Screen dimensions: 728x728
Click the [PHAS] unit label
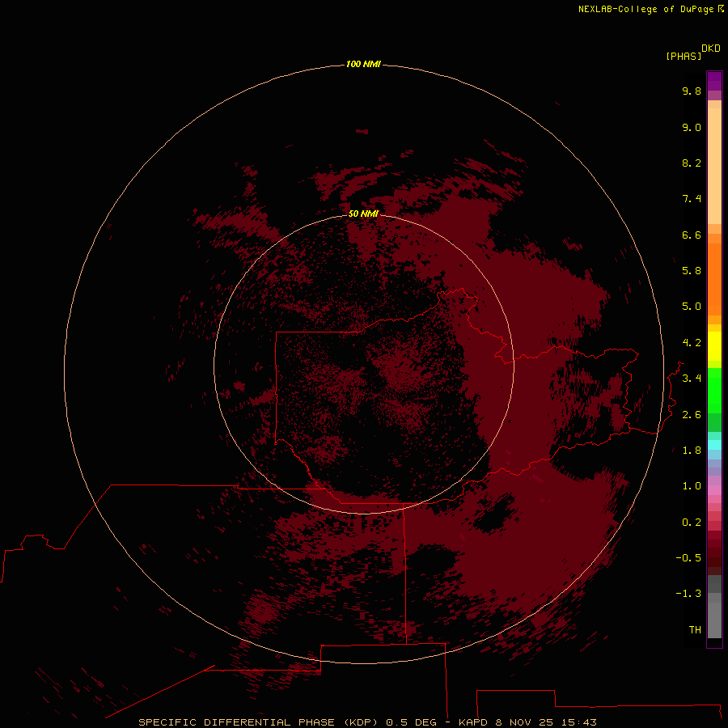[684, 56]
